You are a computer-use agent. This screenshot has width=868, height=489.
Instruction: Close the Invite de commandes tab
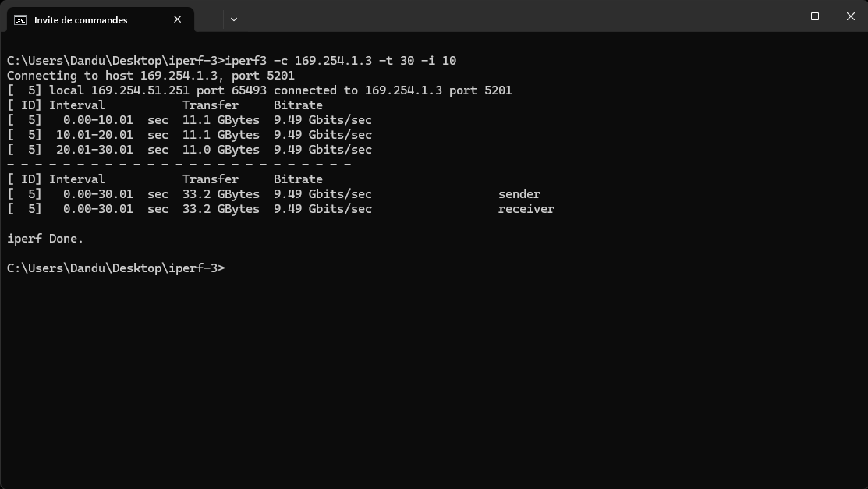pos(178,19)
